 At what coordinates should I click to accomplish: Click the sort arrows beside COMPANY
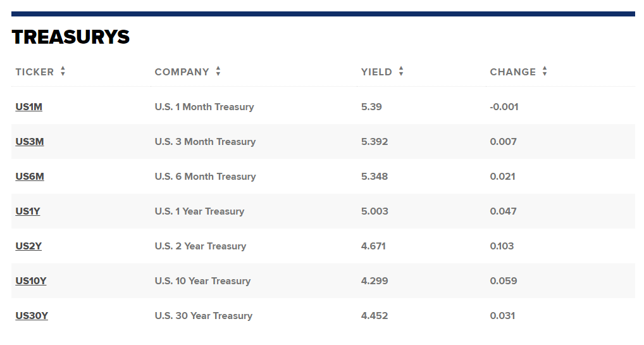[218, 72]
